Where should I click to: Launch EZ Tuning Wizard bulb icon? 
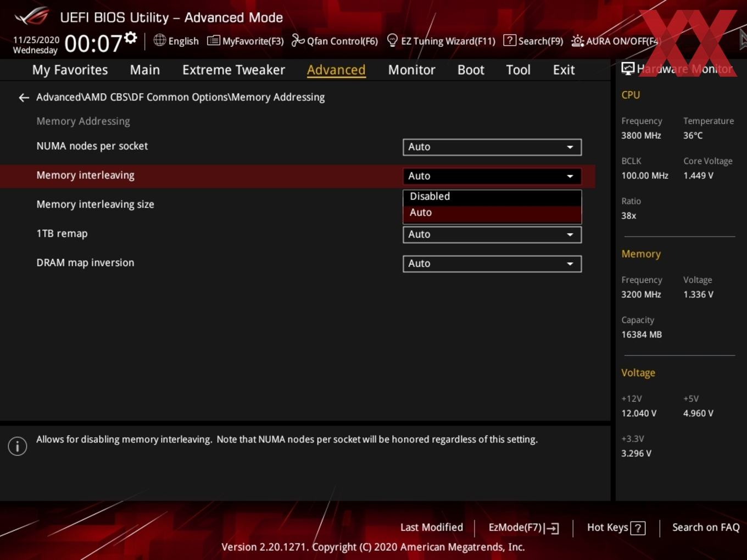pos(392,41)
